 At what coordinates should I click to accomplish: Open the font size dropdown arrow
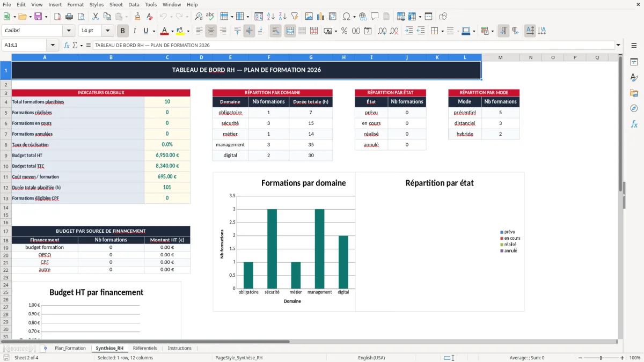coord(107,31)
